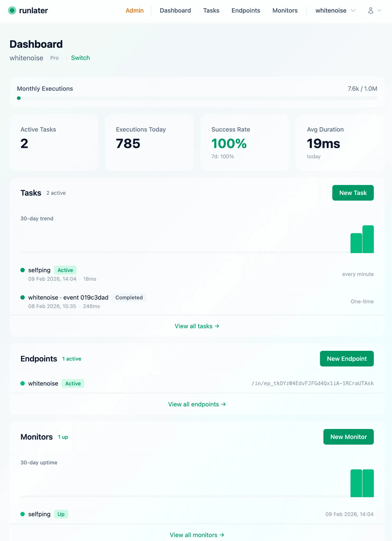Open the Tasks navigation item

(x=211, y=11)
